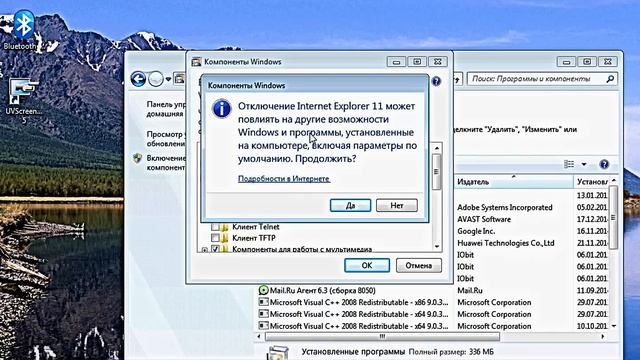Screen dimensions: 640x360
Task: Click the components list scroll down arrow
Action: 437,247
